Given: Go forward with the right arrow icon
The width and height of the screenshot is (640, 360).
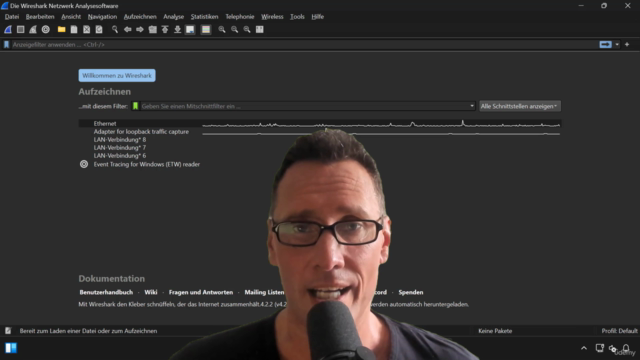Looking at the screenshot, I should pyautogui.click(x=140, y=29).
